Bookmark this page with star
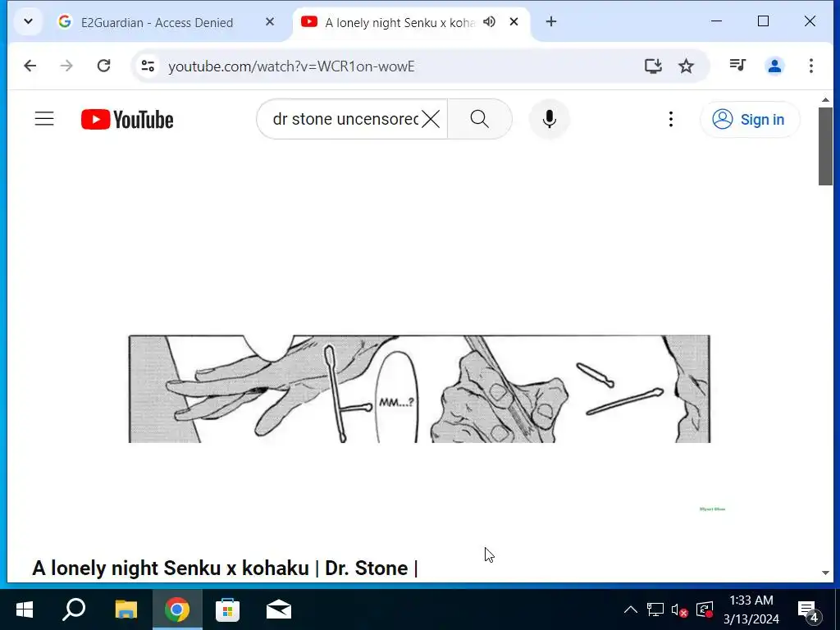840x630 pixels. (686, 66)
